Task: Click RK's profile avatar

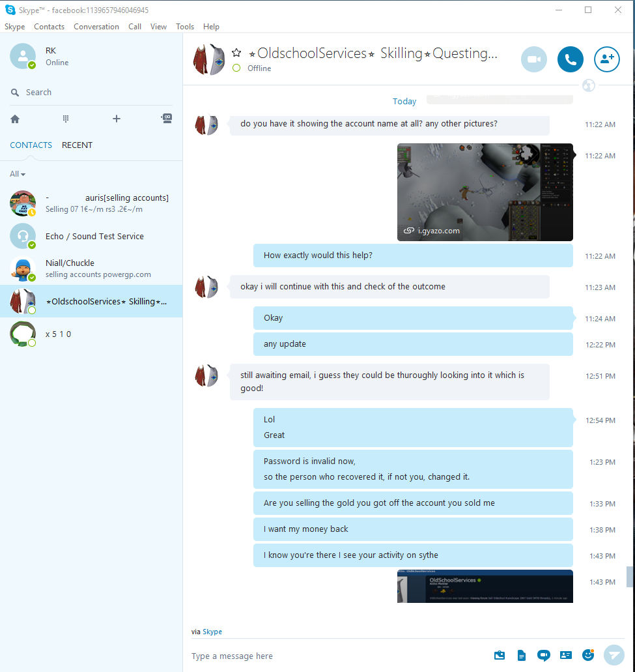Action: 23,56
